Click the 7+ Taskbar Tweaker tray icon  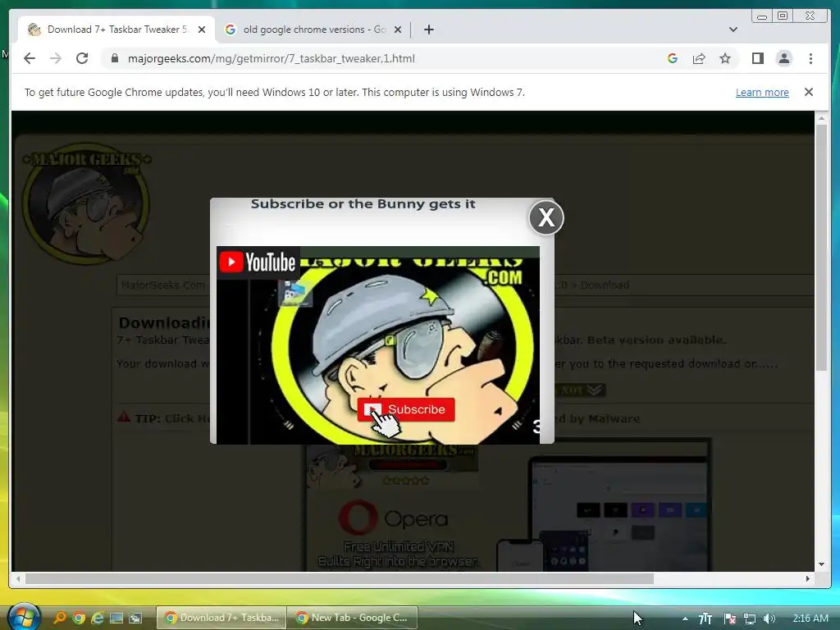pos(705,619)
